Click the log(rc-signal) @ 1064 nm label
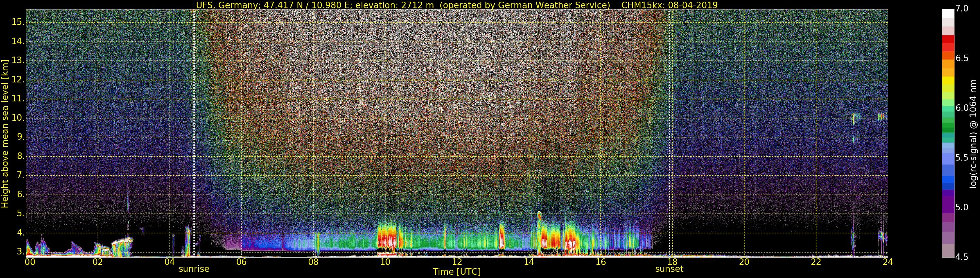Viewport: 980px width, 278px height. pos(973,133)
